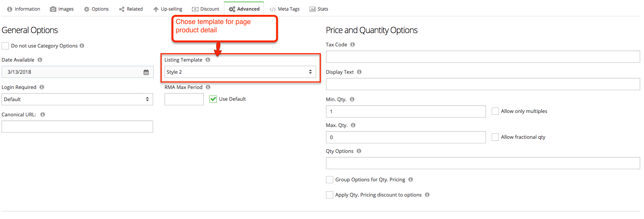Viewport: 644px width, 219px height.
Task: Show Login Required info icon
Action: pos(42,87)
